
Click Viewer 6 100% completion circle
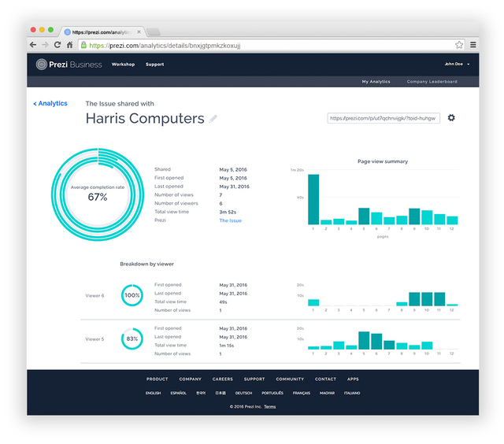click(x=132, y=295)
